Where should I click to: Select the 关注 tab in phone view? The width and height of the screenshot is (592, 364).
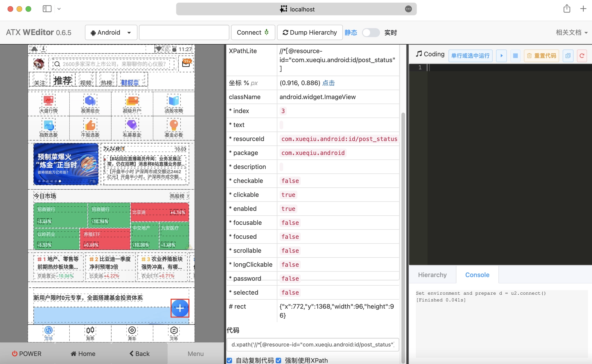40,83
